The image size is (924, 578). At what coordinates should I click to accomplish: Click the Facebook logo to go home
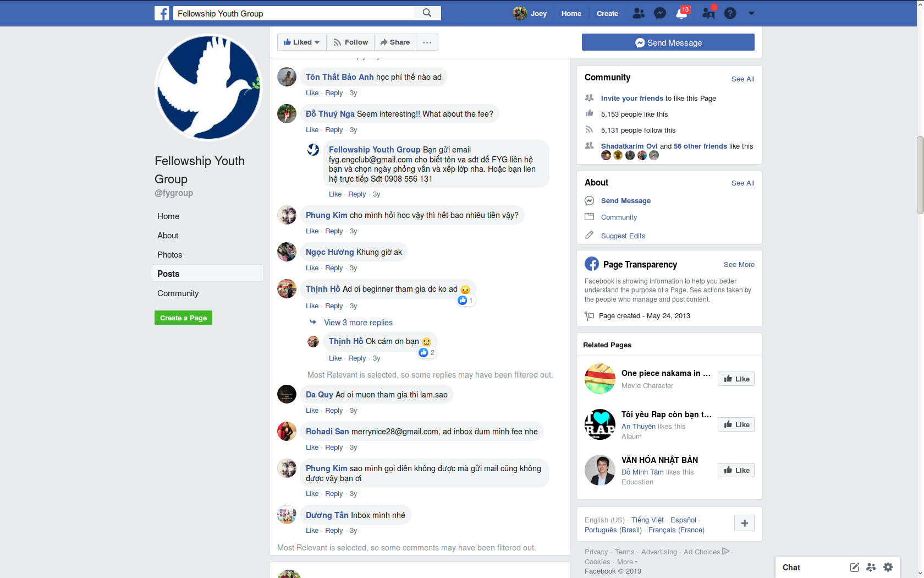[x=162, y=13]
